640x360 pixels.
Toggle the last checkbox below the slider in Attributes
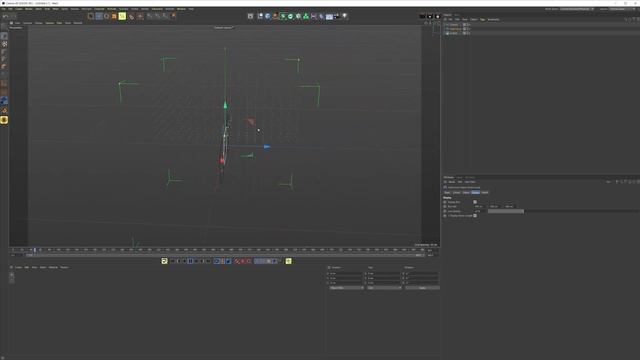[475, 216]
